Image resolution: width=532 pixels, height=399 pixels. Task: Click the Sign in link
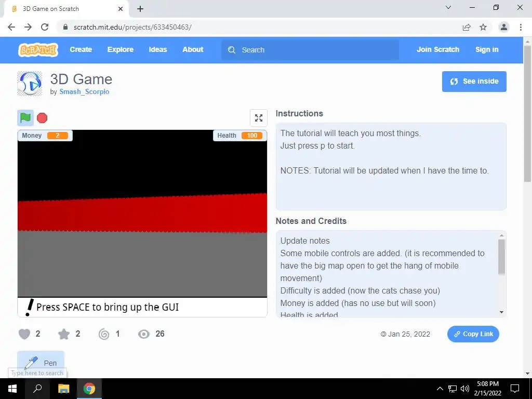pos(487,49)
